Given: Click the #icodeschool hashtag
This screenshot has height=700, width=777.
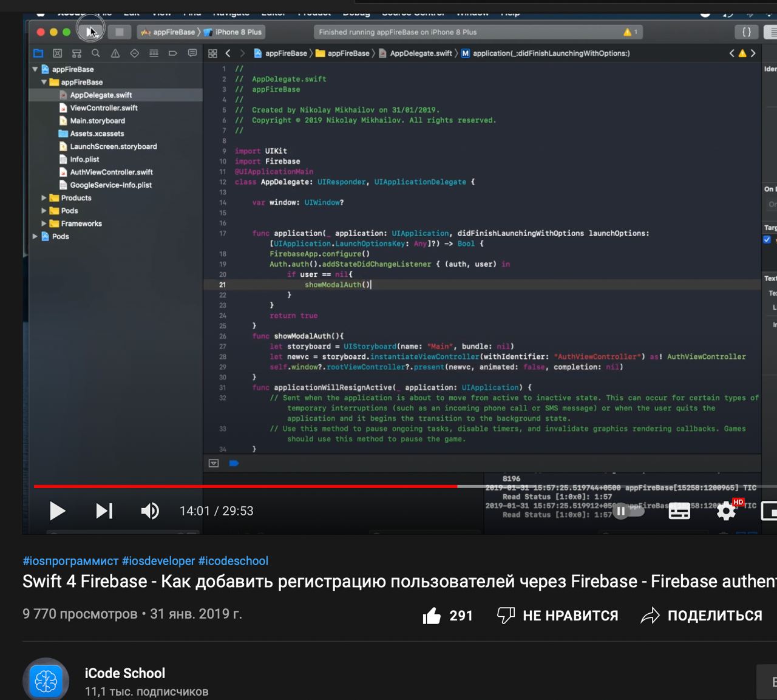Looking at the screenshot, I should pos(233,561).
